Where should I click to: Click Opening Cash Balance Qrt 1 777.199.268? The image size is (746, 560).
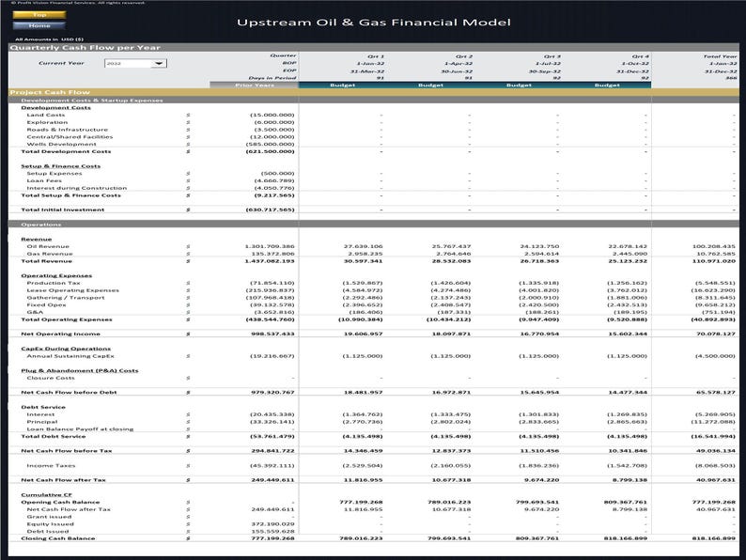point(361,502)
